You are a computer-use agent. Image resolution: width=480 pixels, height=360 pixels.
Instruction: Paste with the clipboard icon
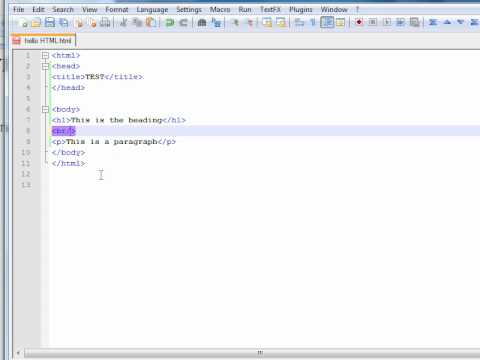click(x=151, y=23)
